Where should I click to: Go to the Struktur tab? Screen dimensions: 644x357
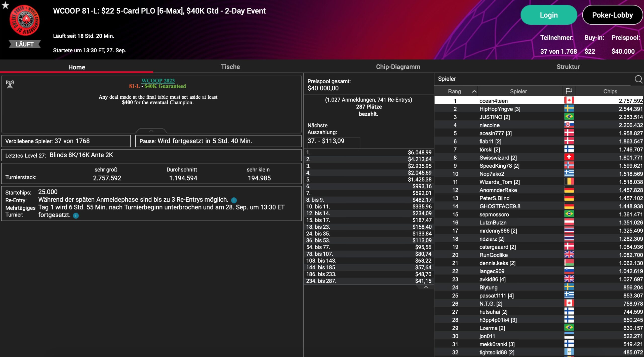coord(568,67)
